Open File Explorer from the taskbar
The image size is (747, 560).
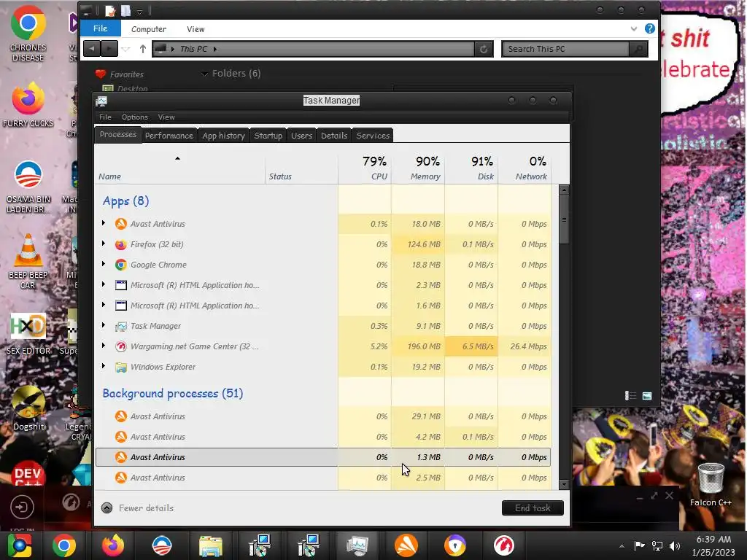211,545
